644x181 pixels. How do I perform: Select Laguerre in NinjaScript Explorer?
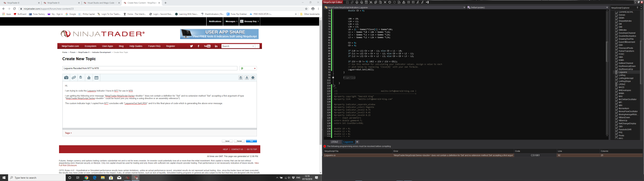pos(623,72)
